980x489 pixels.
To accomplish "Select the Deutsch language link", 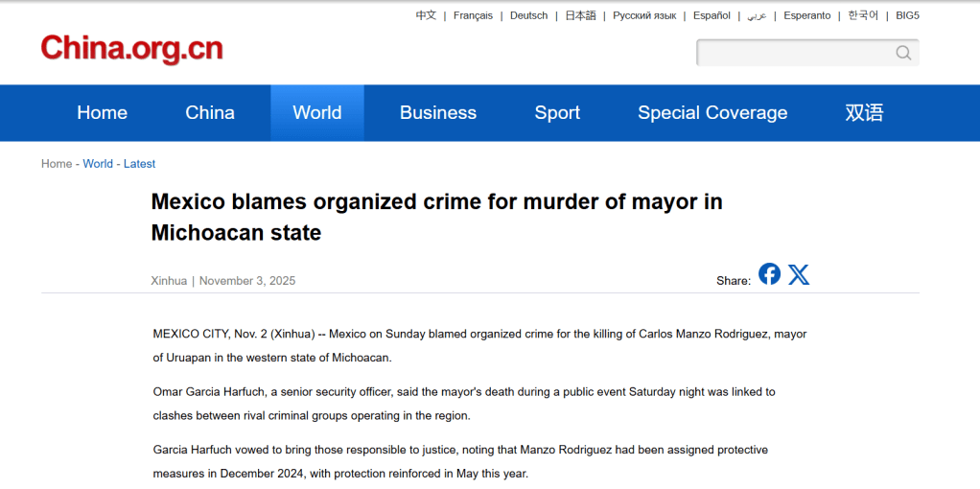I will 528,15.
